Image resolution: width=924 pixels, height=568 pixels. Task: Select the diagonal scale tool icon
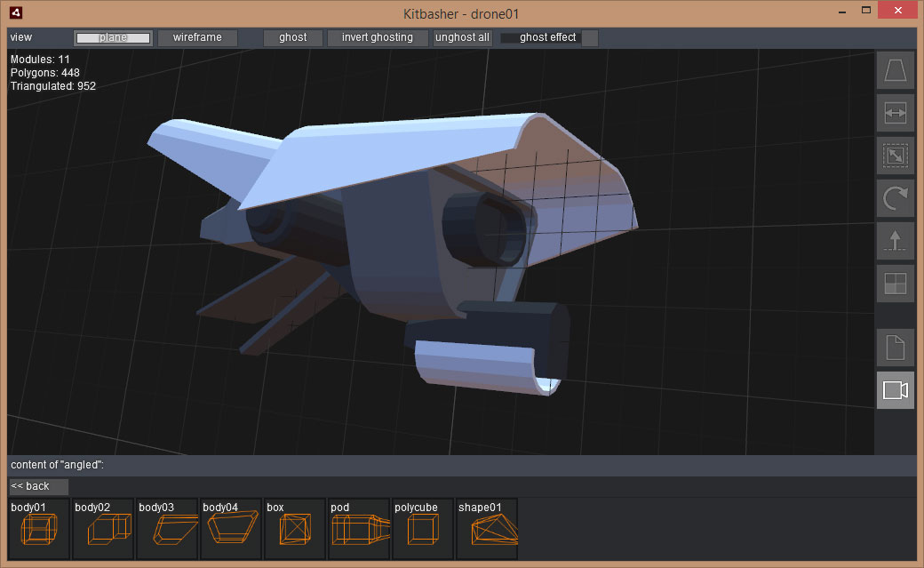(895, 156)
